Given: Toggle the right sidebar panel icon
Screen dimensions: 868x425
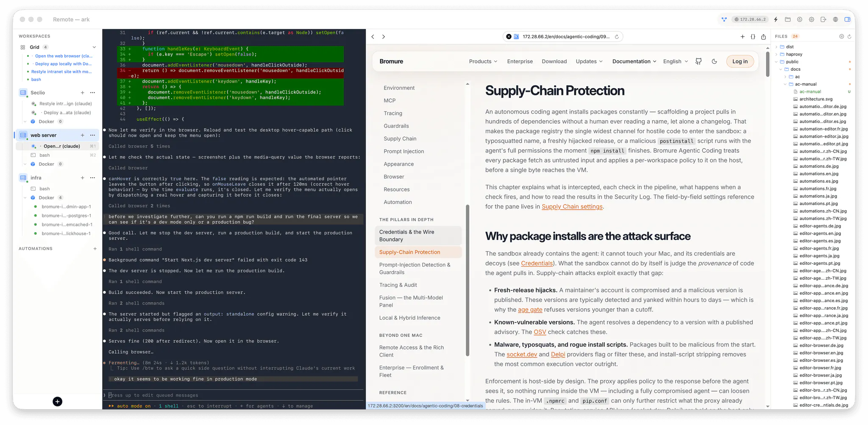Looking at the screenshot, I should [847, 19].
